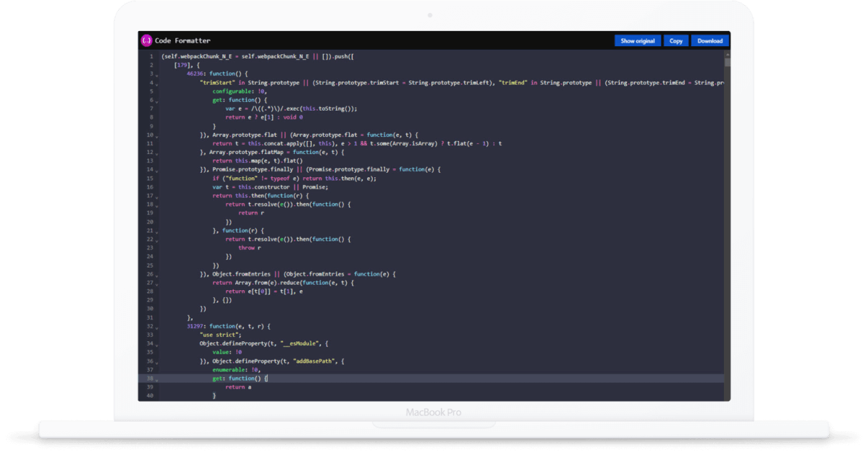
Task: Fold Array.prototype.flat function at line 10
Action: 156,136
